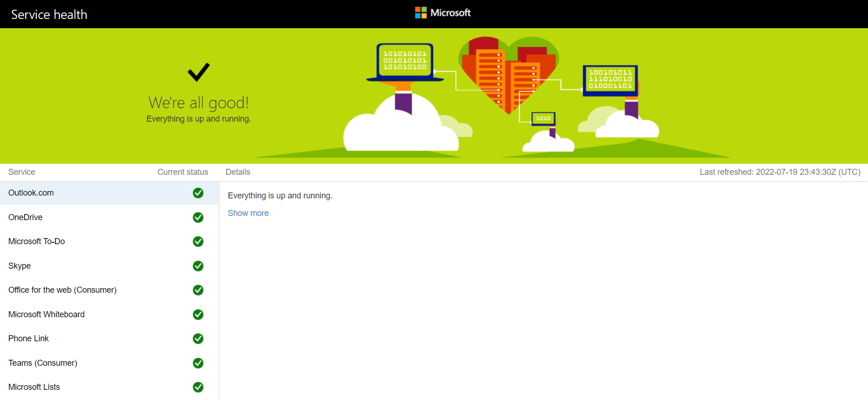Click the Service health page title
Image resolution: width=868 pixels, height=400 pixels.
[49, 14]
